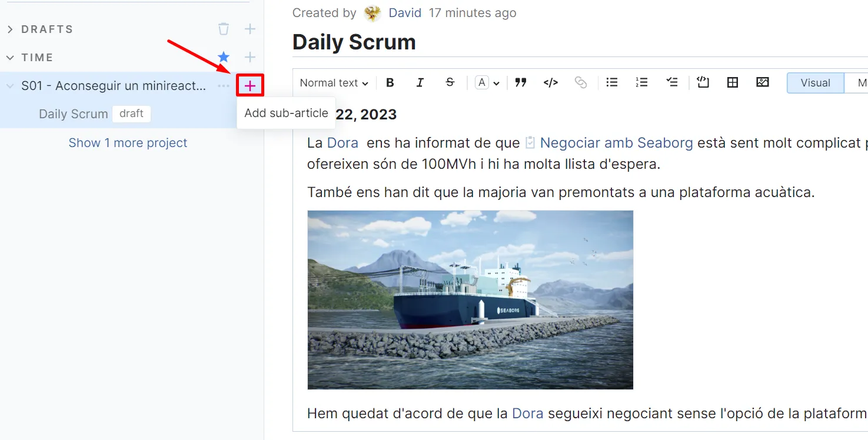
Task: Insert a numbered list
Action: pos(641,83)
